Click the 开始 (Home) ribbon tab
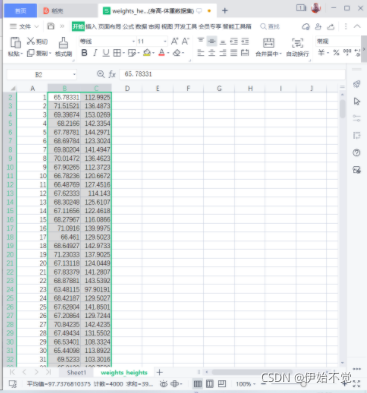This screenshot has height=393, width=367. coord(78,26)
